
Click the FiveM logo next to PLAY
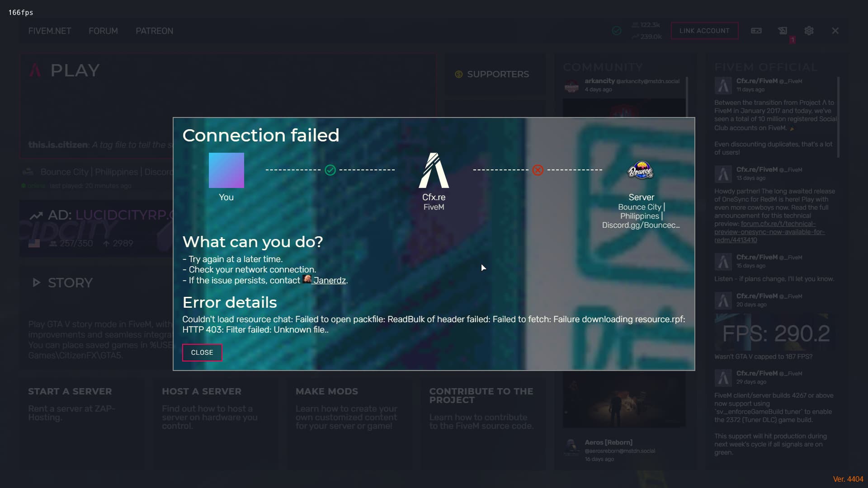coord(35,70)
